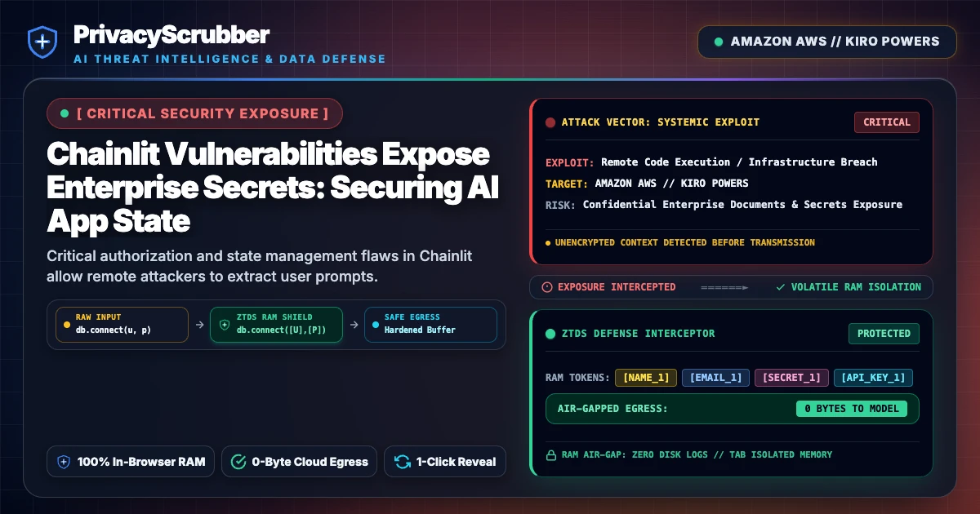Click the refresh icon in 1-Click Reveal badge
This screenshot has height=514, width=980.
[403, 462]
